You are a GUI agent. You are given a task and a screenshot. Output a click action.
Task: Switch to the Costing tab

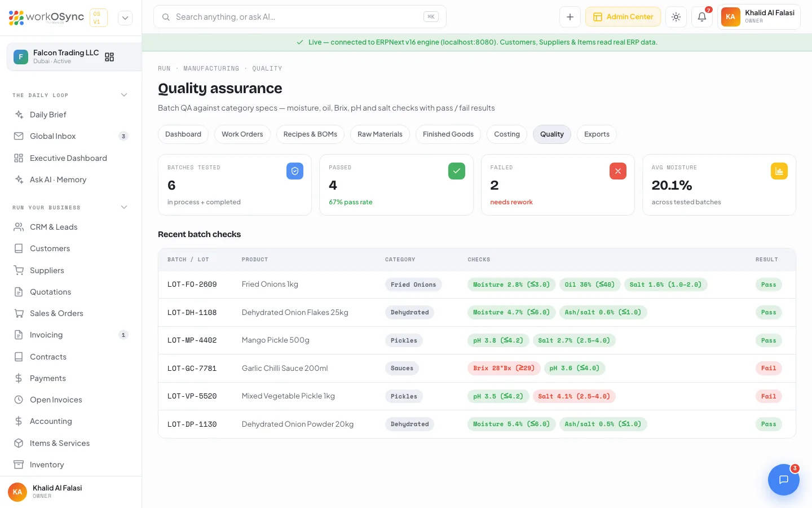tap(507, 134)
